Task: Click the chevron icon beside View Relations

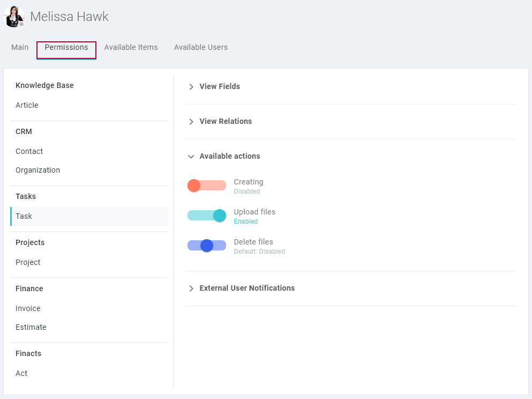Action: coord(191,122)
